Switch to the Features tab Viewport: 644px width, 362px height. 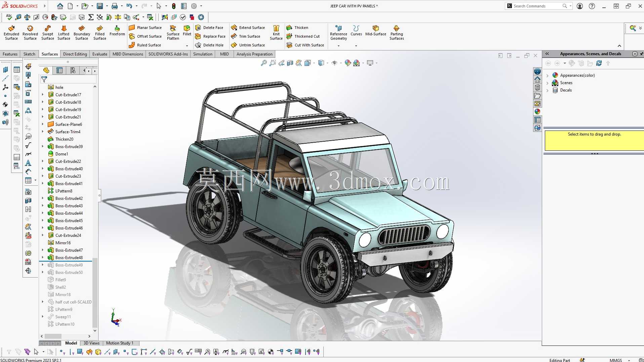(10, 54)
